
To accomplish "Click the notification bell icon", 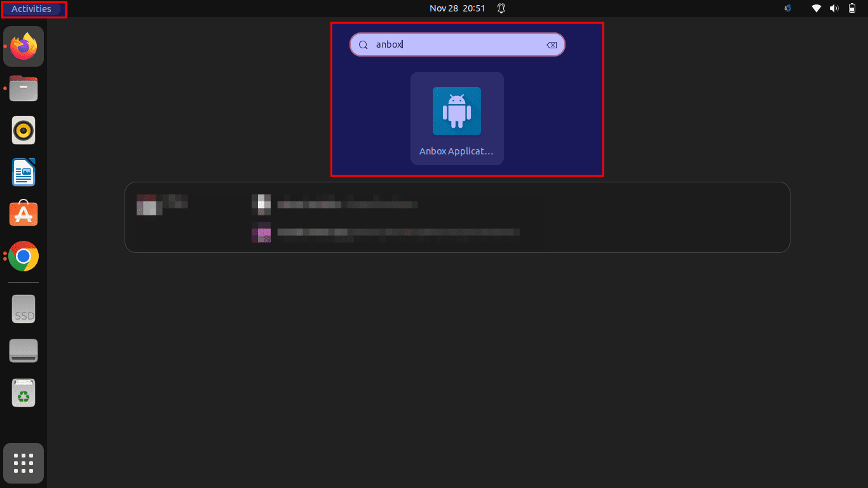I will click(501, 8).
